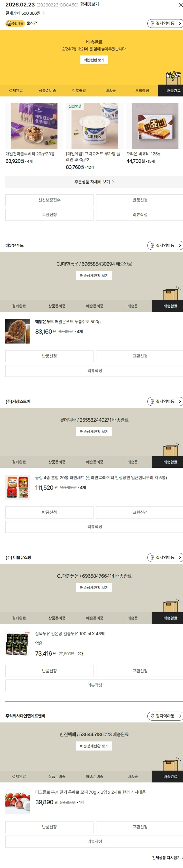
Task: Close the order detail page with X
Action: (180, 5)
